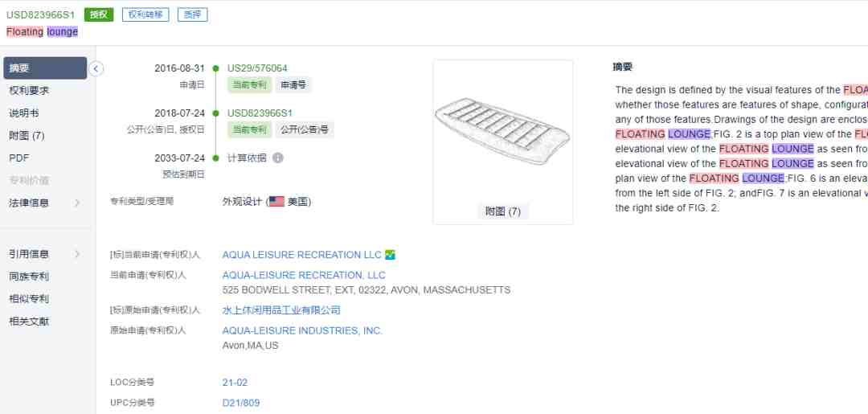Open publication number USD823966S1 link

[260, 113]
